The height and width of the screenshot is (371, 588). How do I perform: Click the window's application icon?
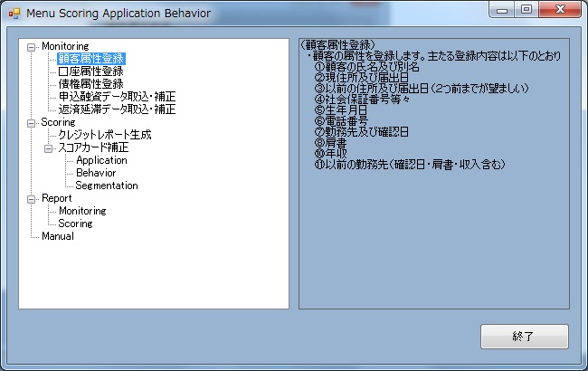pyautogui.click(x=14, y=14)
